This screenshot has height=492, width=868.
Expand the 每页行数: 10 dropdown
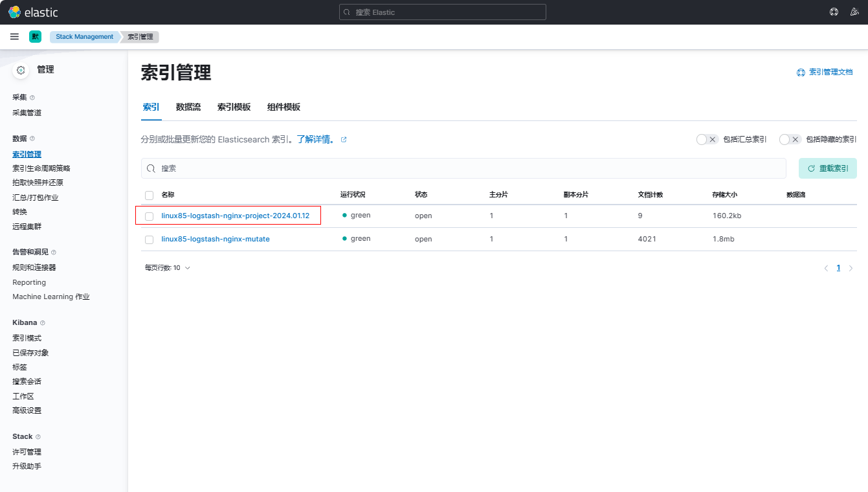click(x=167, y=268)
